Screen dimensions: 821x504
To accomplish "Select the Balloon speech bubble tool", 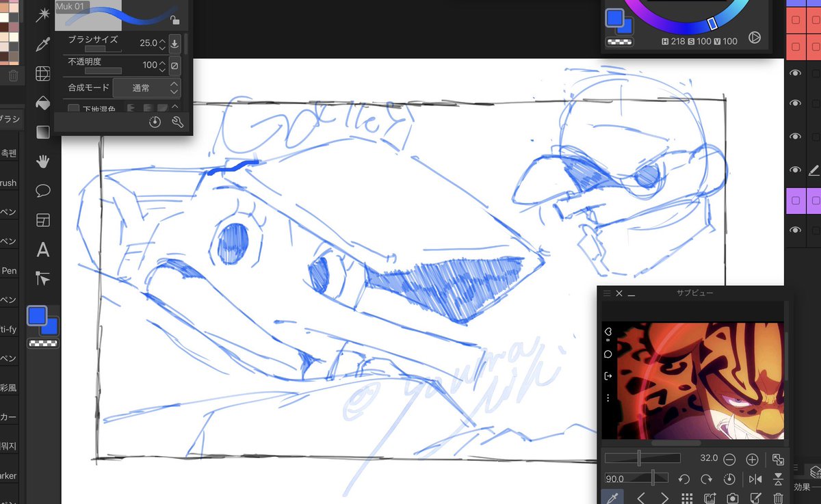I will point(43,191).
